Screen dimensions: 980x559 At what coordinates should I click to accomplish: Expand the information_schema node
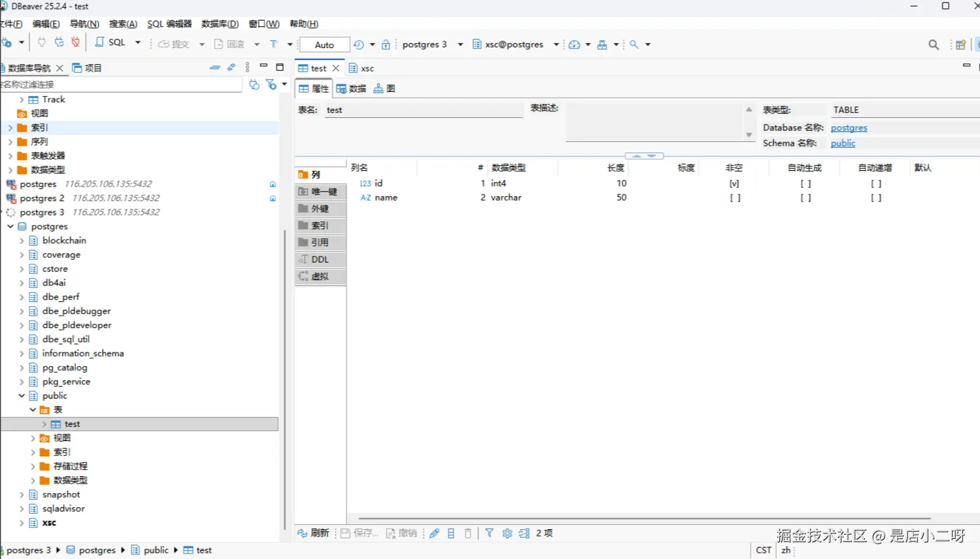tap(22, 354)
